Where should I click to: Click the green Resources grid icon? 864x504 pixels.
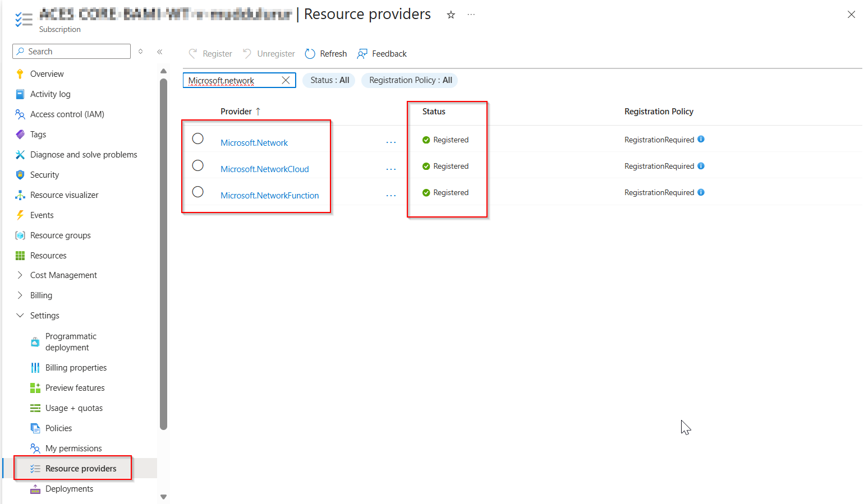(x=20, y=256)
